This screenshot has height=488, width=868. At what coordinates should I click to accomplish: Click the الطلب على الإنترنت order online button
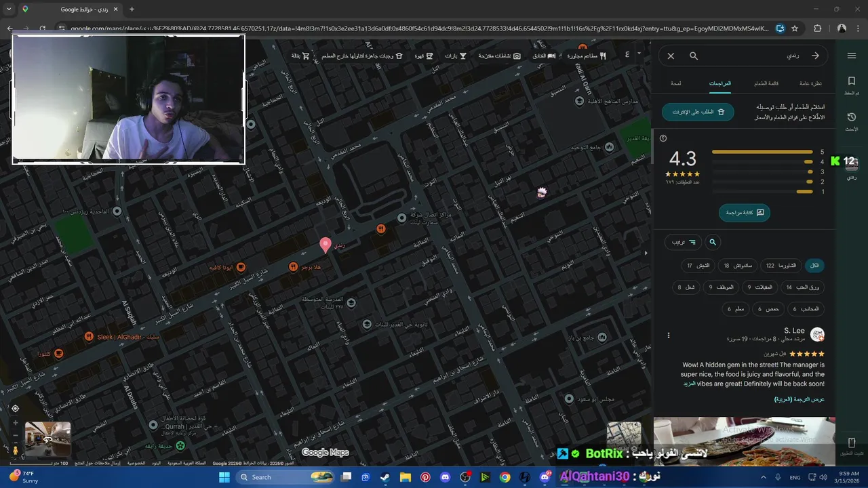(x=698, y=112)
